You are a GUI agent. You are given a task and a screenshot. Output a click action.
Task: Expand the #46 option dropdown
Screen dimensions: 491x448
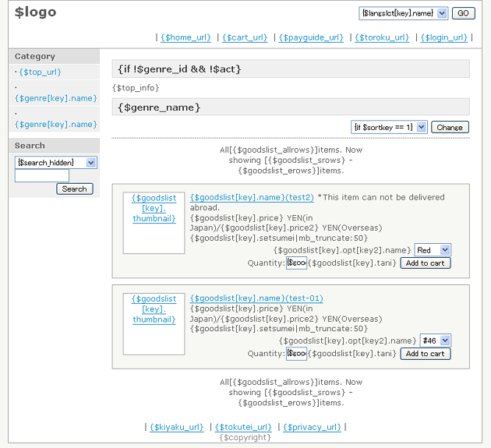434,340
